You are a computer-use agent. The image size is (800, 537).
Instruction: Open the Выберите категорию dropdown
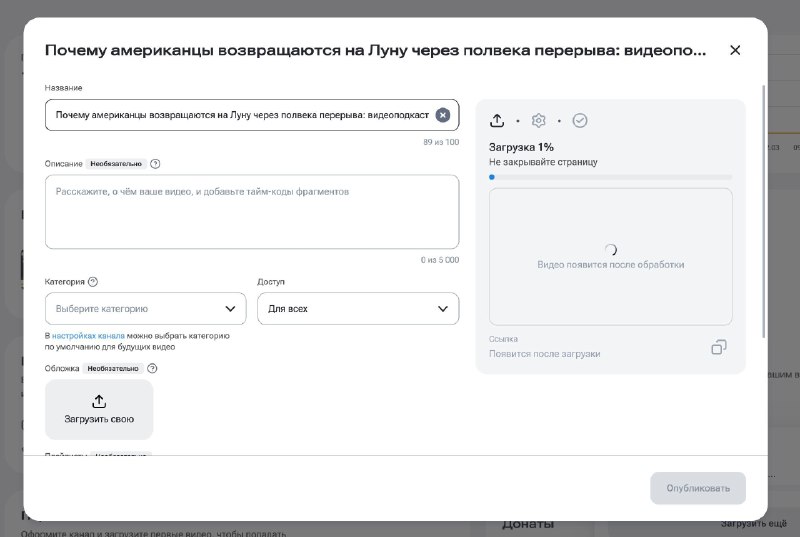145,309
